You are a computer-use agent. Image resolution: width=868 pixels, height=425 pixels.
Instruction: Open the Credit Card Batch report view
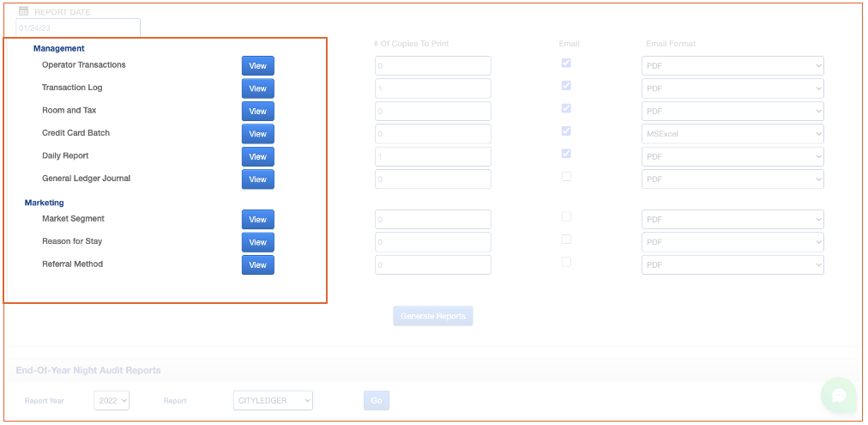click(257, 134)
